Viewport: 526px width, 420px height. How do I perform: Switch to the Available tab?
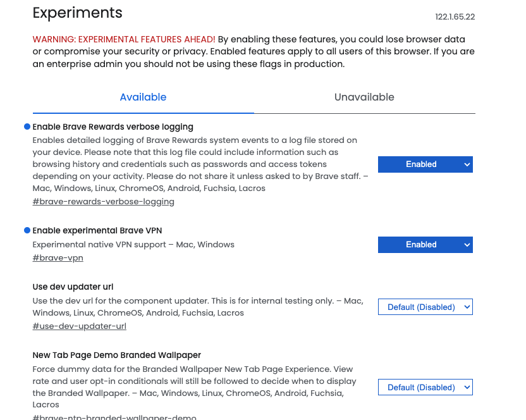coord(144,97)
